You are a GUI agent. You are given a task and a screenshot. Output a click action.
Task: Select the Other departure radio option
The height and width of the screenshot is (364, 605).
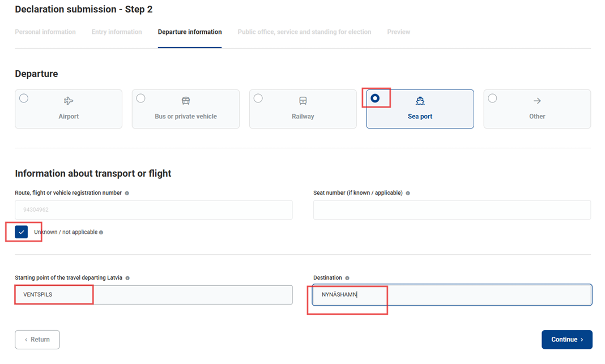click(x=493, y=99)
